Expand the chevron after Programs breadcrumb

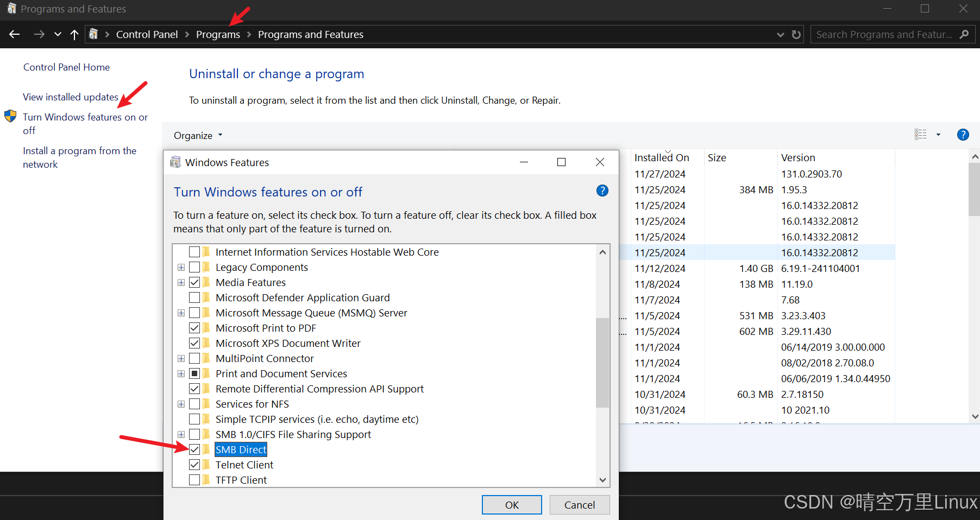coord(249,34)
